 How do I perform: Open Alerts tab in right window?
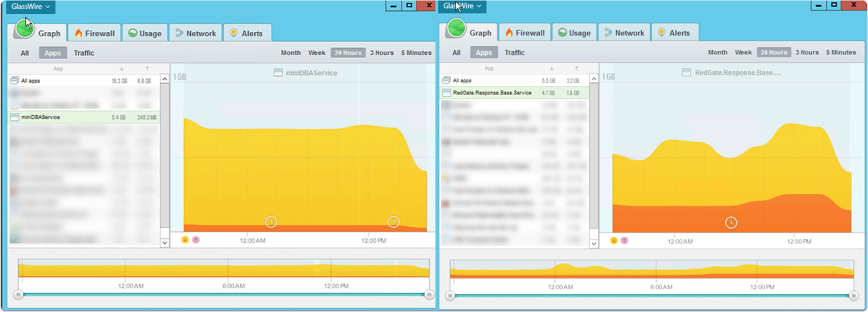click(675, 33)
